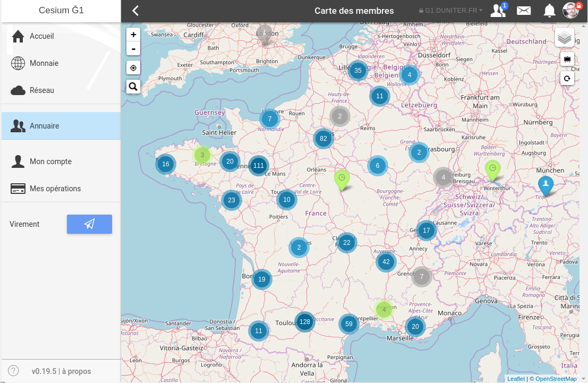
Task: Zoom in on the members map
Action: (x=133, y=35)
